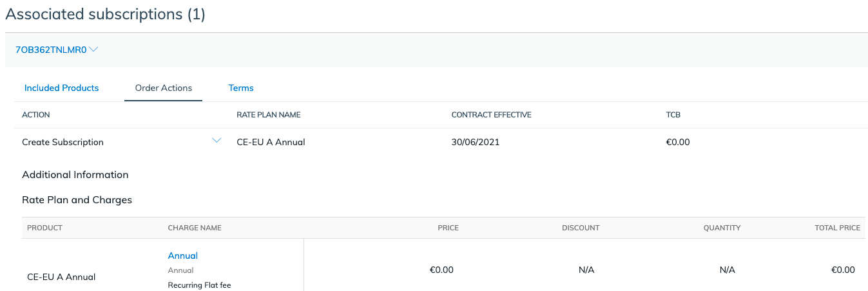The height and width of the screenshot is (291, 868).
Task: Open subscription number 7OB362TNLMR0 link
Action: [51, 50]
